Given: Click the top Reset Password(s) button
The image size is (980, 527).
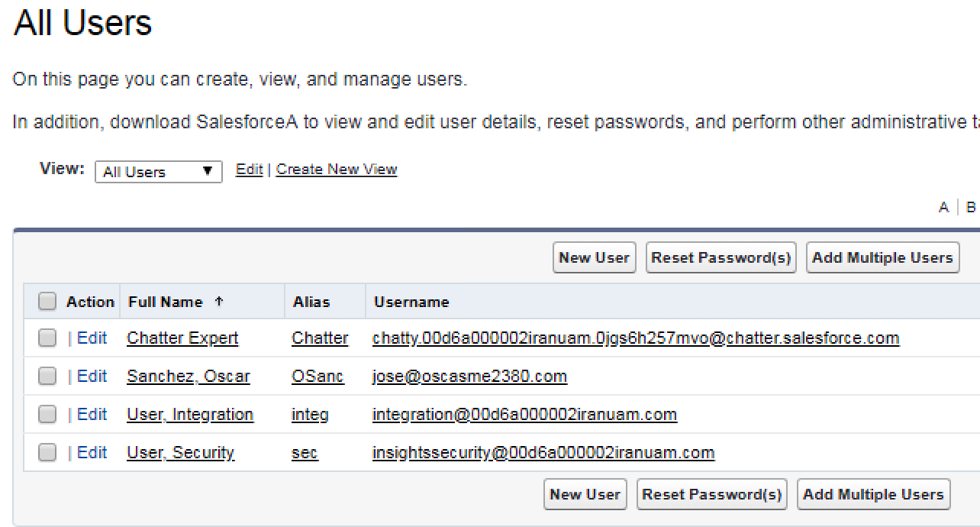Looking at the screenshot, I should [x=720, y=258].
